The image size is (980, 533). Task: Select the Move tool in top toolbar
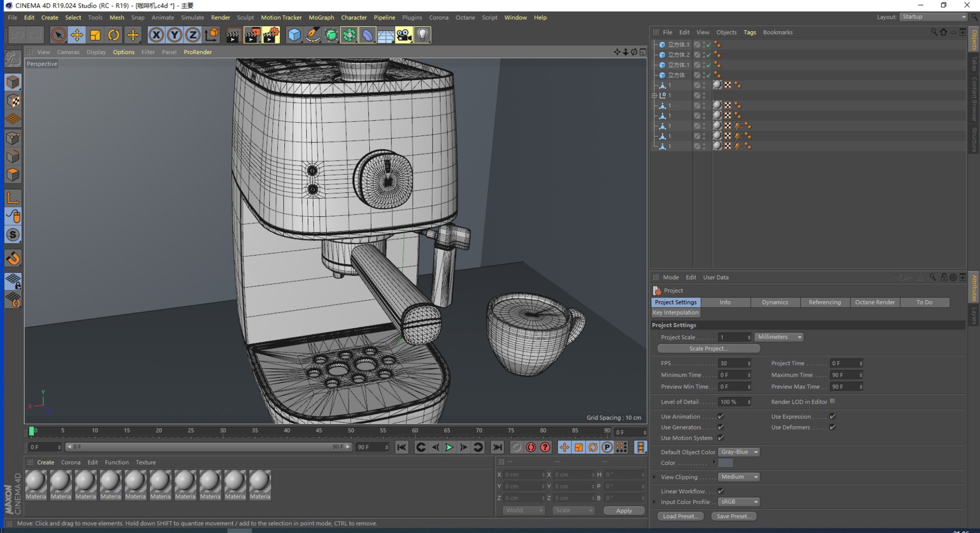(77, 35)
